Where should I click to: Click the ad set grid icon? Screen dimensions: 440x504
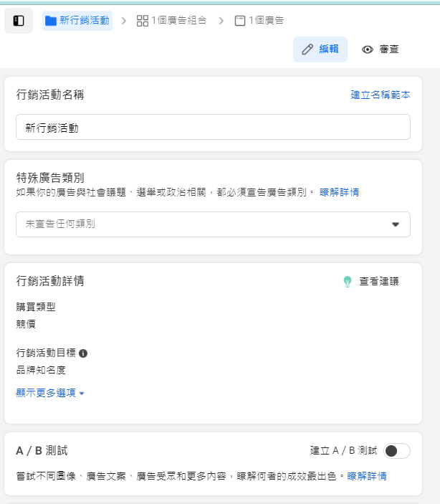[143, 21]
